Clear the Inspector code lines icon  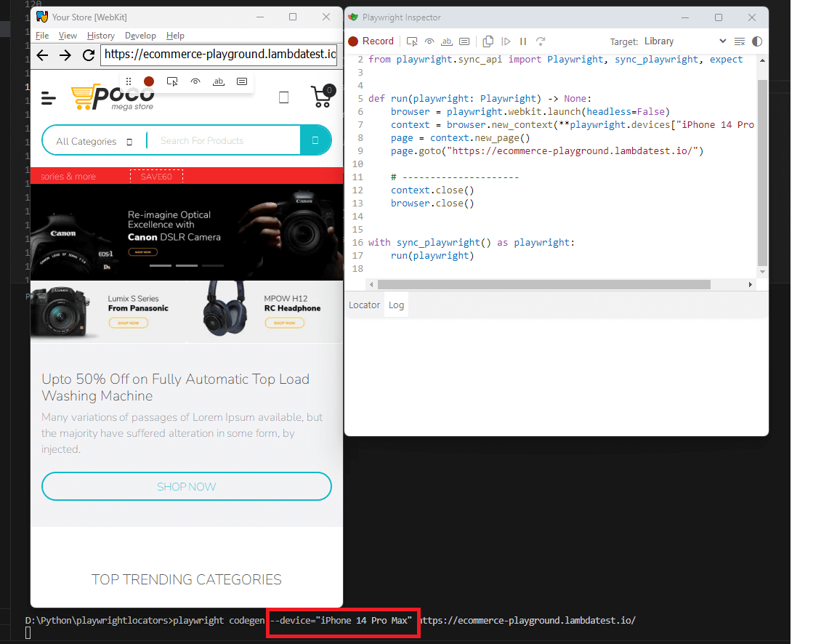(x=740, y=41)
